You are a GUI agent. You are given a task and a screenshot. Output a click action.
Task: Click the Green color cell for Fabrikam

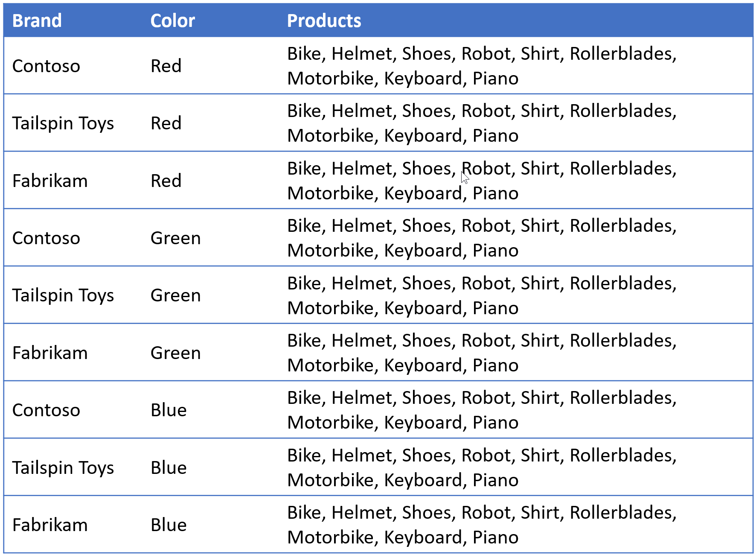[175, 353]
